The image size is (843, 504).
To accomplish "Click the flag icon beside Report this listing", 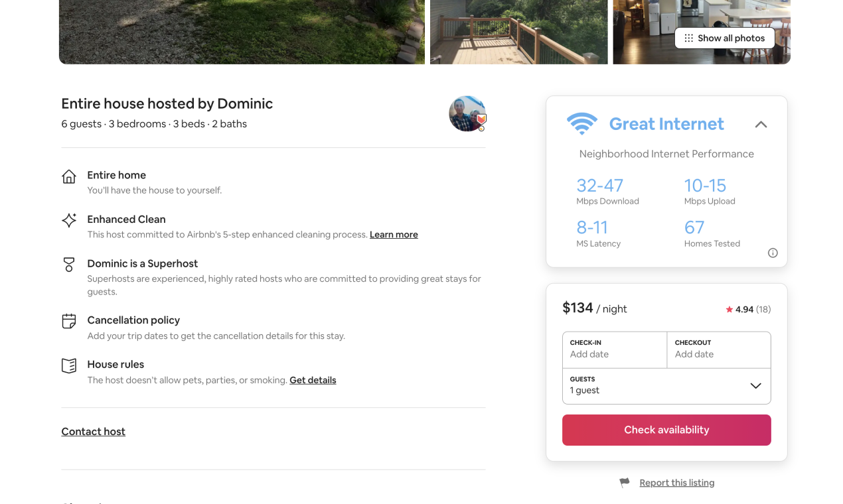I will (625, 483).
